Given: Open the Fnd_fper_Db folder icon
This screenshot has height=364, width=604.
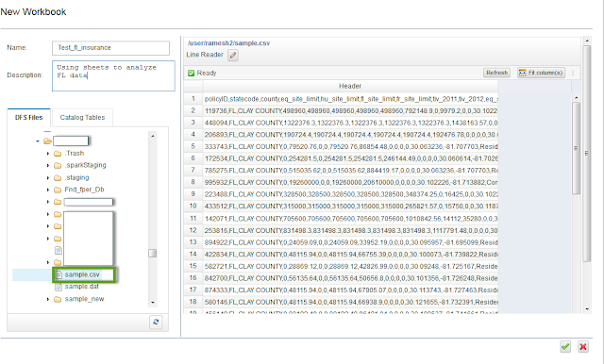Looking at the screenshot, I should pyautogui.click(x=58, y=190).
